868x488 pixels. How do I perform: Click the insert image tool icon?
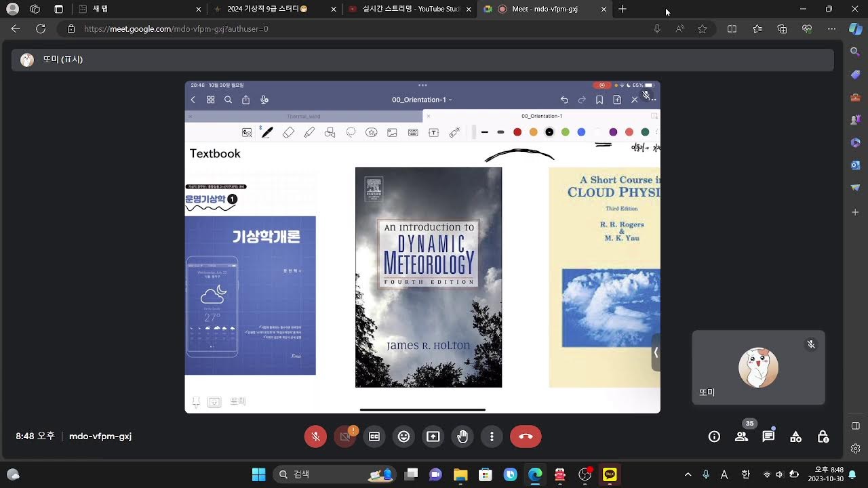click(392, 132)
